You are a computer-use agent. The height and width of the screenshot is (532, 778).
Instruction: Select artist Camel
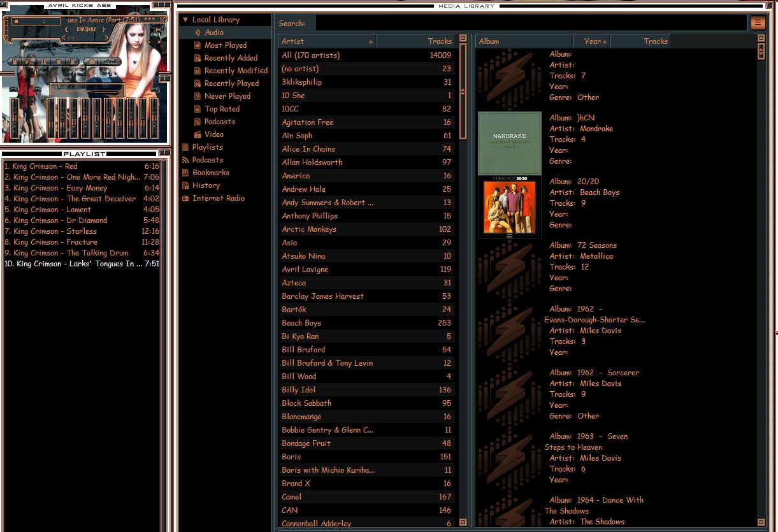pyautogui.click(x=366, y=497)
